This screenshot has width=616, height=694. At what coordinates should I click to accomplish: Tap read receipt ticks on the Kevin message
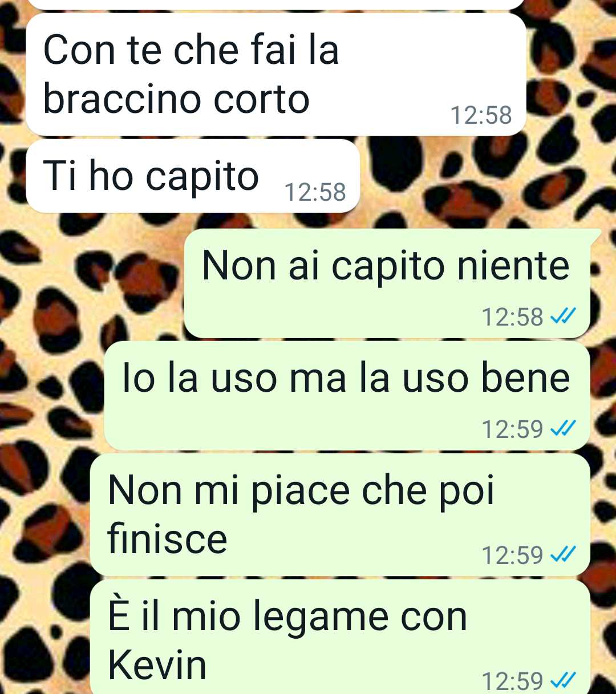[563, 680]
